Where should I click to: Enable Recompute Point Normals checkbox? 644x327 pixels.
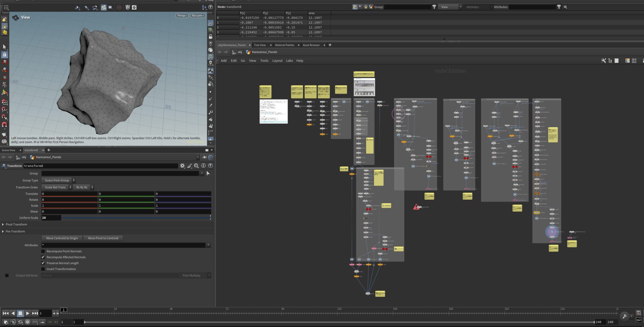point(43,251)
